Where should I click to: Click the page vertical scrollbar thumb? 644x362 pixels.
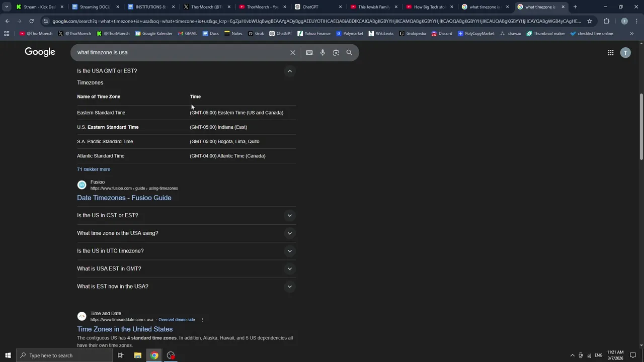[x=641, y=127]
